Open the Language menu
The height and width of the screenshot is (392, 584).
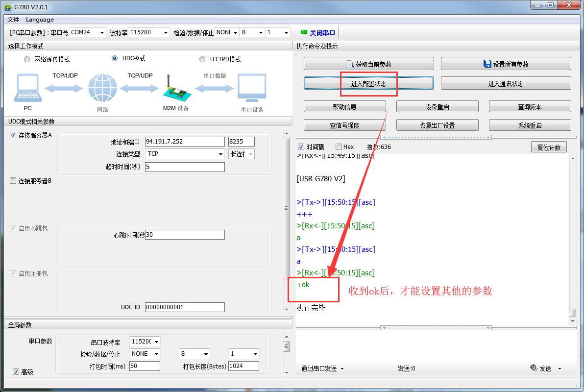click(x=40, y=20)
